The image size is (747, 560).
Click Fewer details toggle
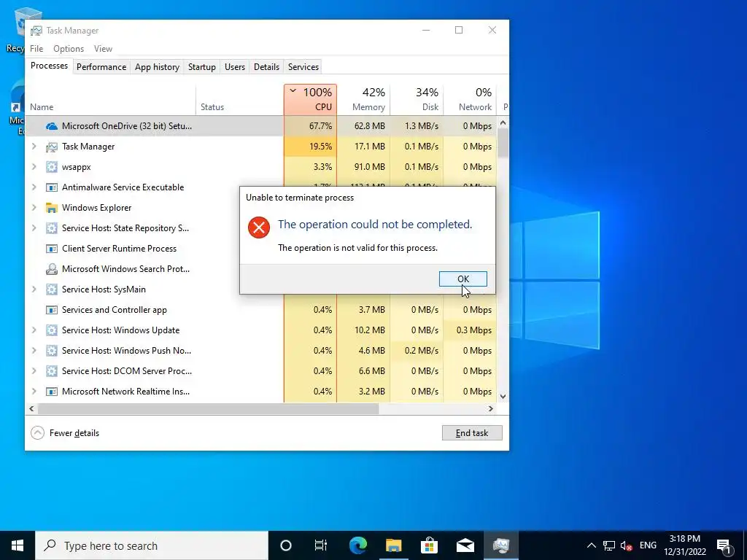(65, 433)
